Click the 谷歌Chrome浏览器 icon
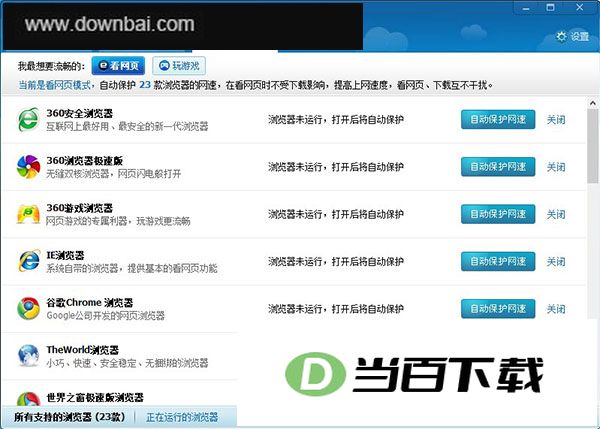Screen dimensions: 600x429 coord(29,308)
